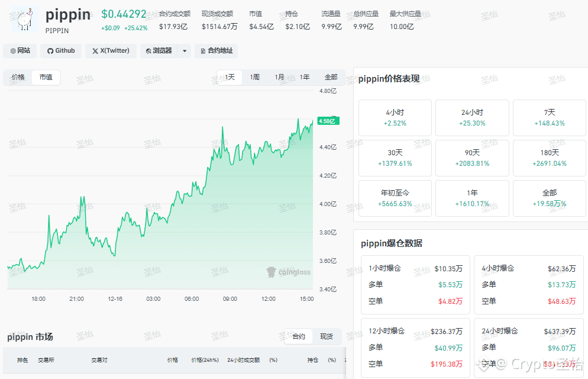Click the 90天 +2083.81% performance card
This screenshot has width=588, height=379.
click(x=472, y=158)
